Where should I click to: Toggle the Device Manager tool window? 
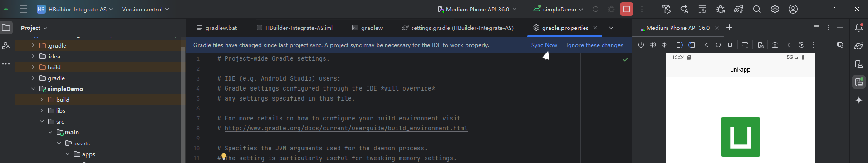click(859, 64)
